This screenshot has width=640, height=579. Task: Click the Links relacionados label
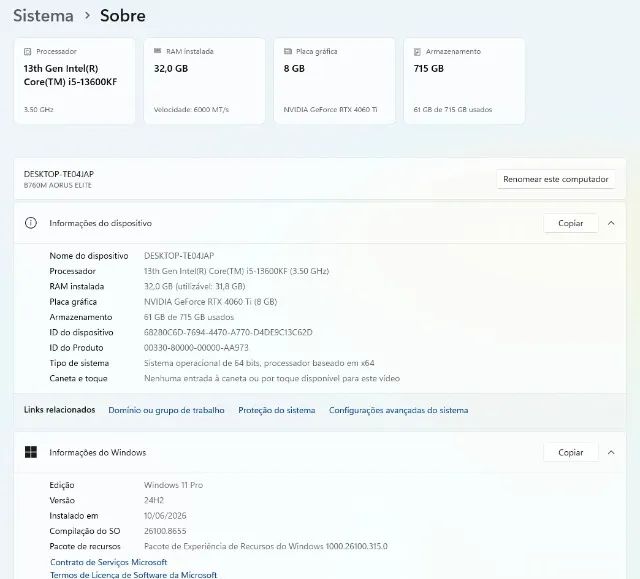tap(60, 410)
